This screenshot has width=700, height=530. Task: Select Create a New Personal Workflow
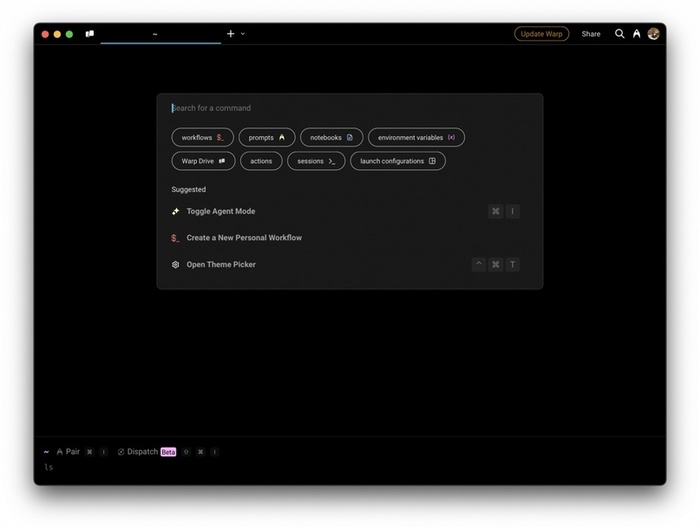point(244,238)
